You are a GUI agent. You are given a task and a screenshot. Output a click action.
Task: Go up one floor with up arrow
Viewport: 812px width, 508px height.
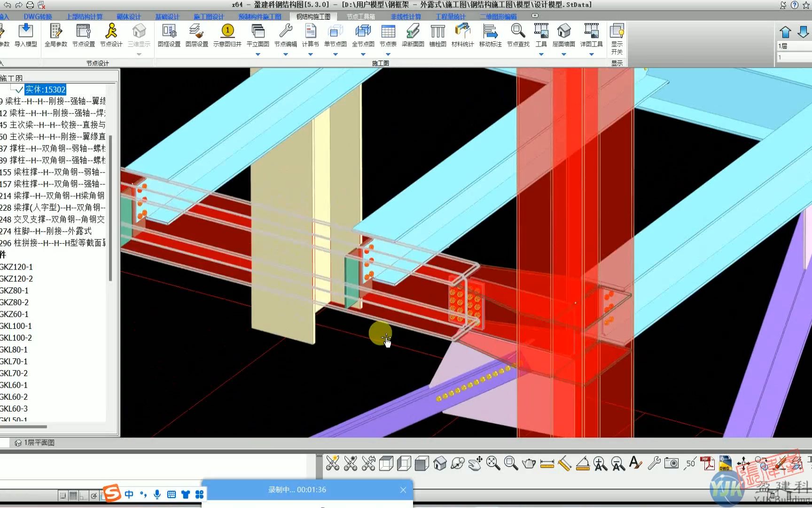[785, 32]
